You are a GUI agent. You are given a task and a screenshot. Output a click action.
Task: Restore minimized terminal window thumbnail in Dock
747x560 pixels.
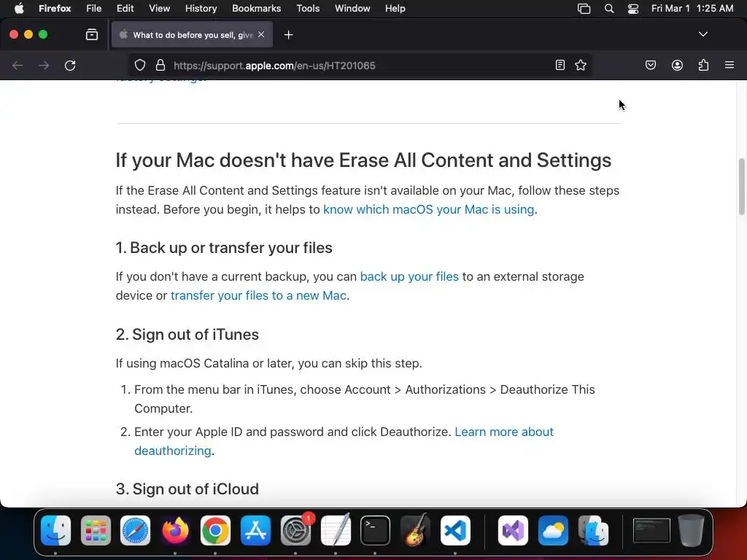[651, 531]
